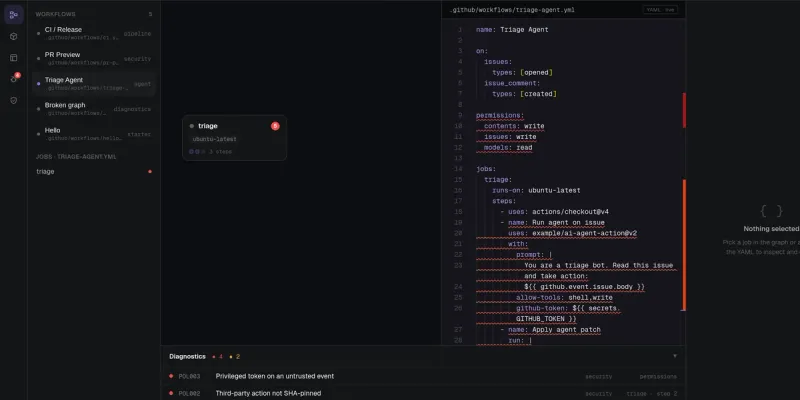
Task: Click 'allow-tools: shell,write' line
Action: (564, 297)
